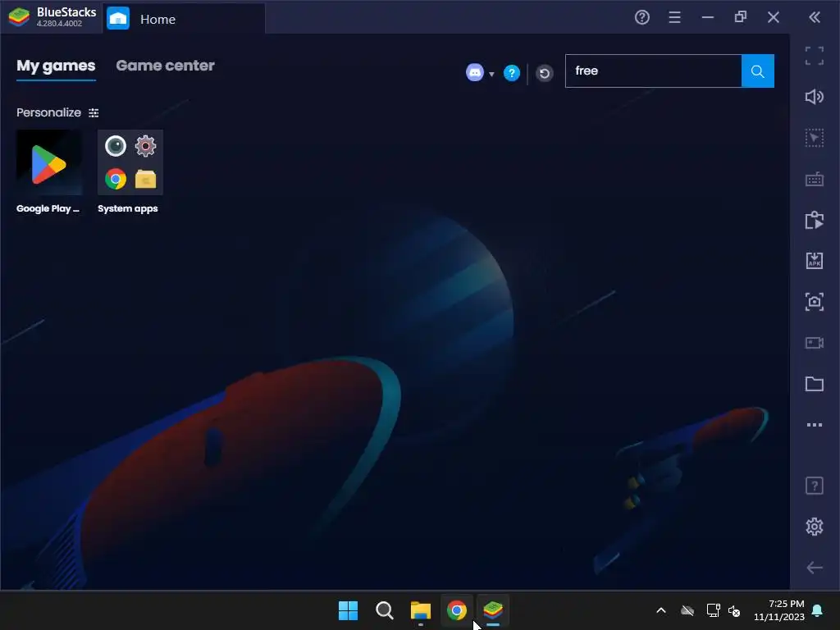This screenshot has height=630, width=840.
Task: Open the Camera app in System apps
Action: (115, 146)
